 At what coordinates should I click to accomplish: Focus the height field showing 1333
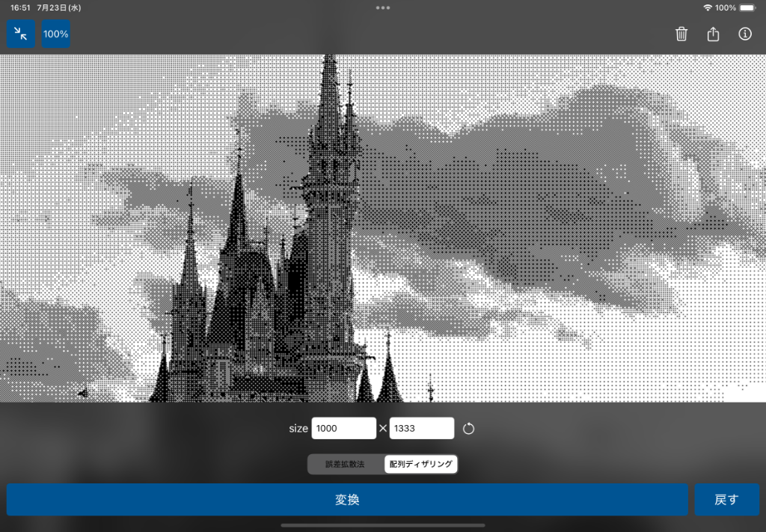pyautogui.click(x=421, y=429)
